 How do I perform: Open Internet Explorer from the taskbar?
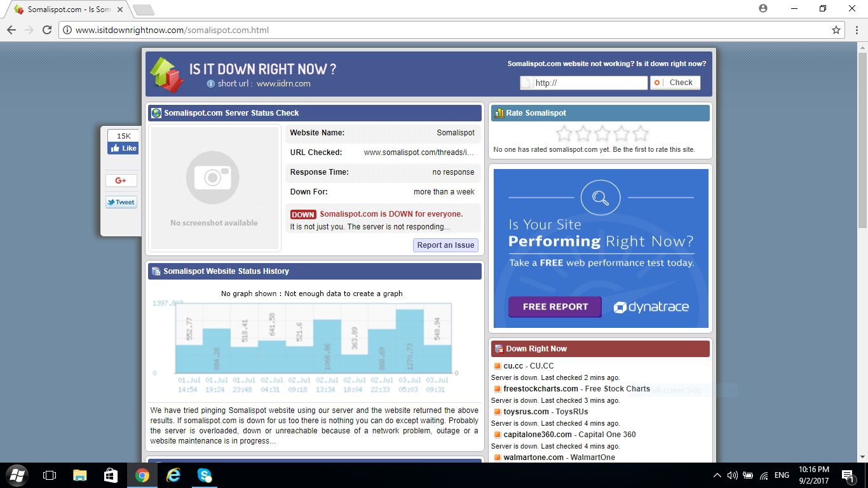173,475
